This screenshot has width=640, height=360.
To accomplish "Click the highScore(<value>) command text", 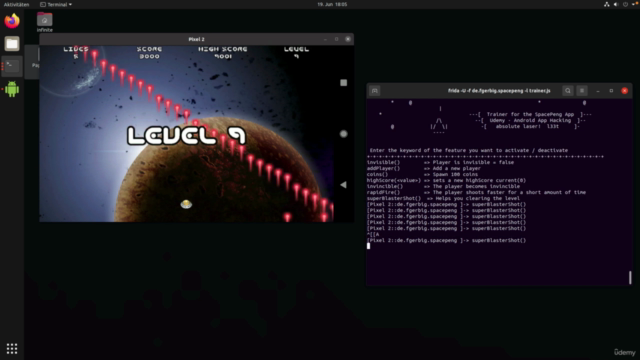I will pyautogui.click(x=393, y=180).
